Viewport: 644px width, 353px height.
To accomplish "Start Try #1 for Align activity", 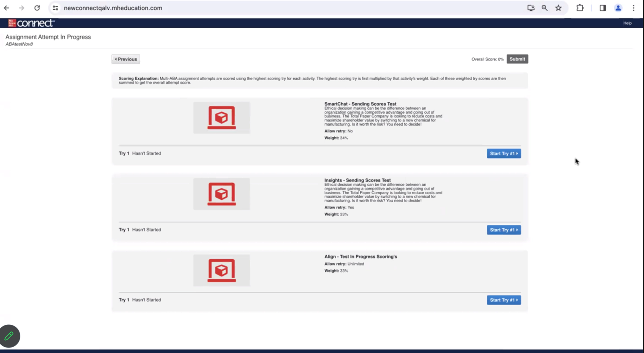I will point(504,300).
